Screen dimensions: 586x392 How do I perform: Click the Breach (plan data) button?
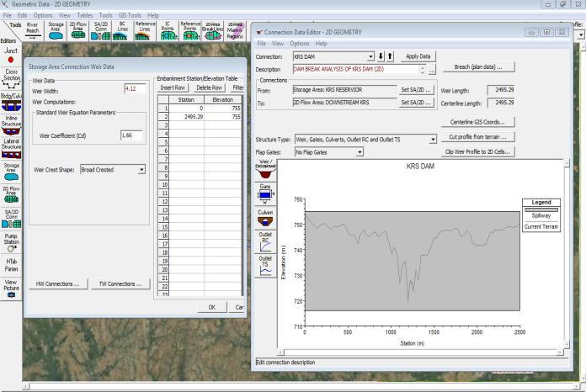click(x=477, y=66)
